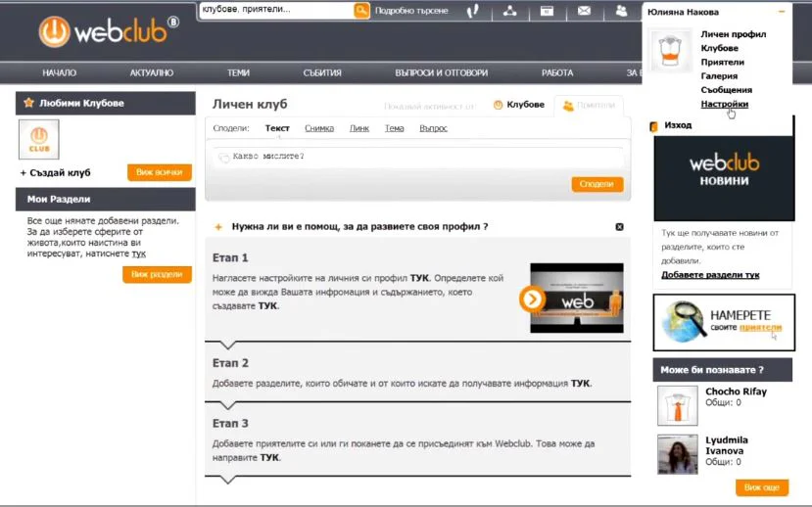This screenshot has height=507, width=812.
Task: Click Виж още button
Action: coord(762,487)
